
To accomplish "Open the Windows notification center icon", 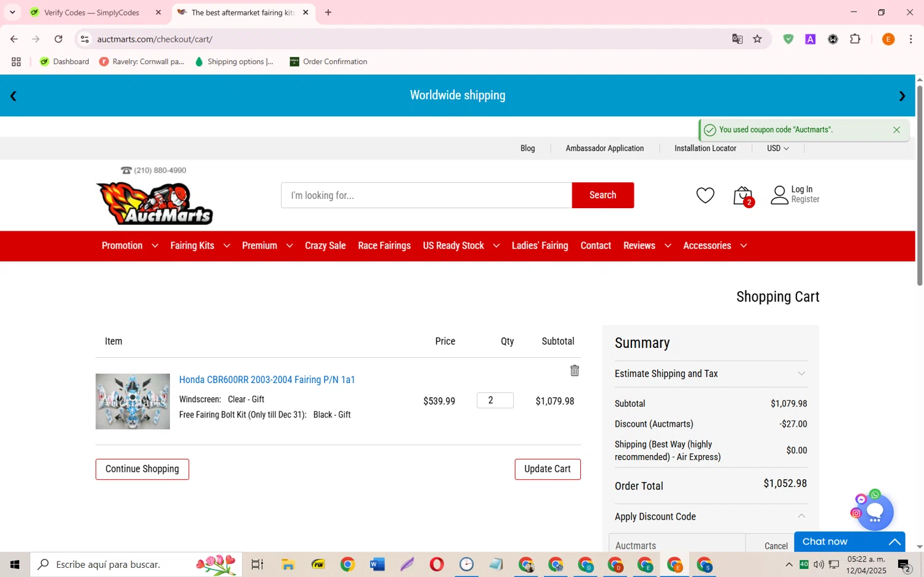I will [x=904, y=565].
